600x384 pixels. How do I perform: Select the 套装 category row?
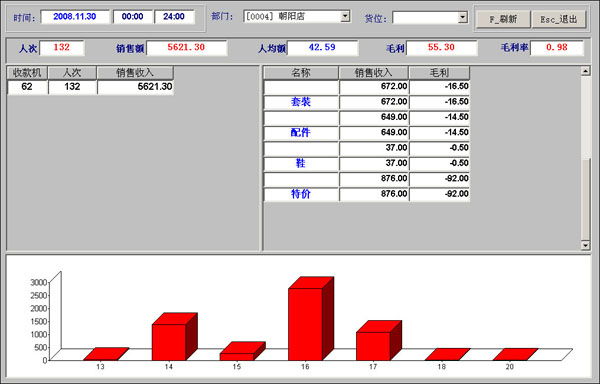[367, 102]
